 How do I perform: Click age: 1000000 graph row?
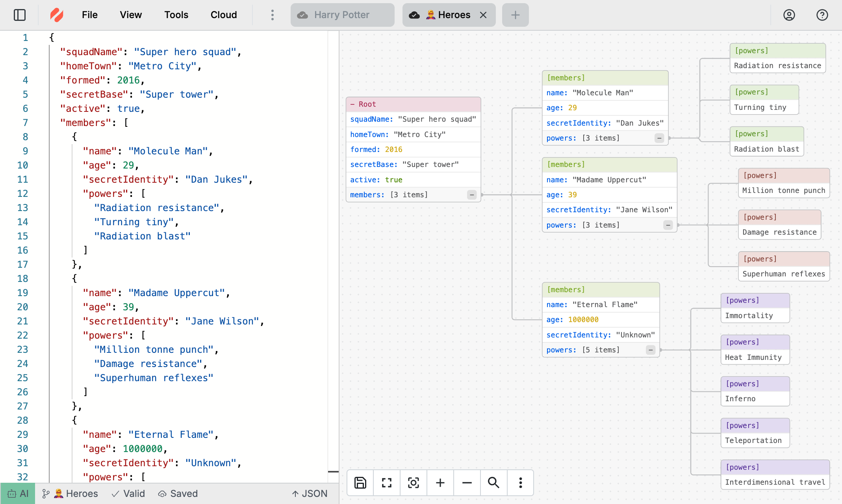[x=601, y=320]
